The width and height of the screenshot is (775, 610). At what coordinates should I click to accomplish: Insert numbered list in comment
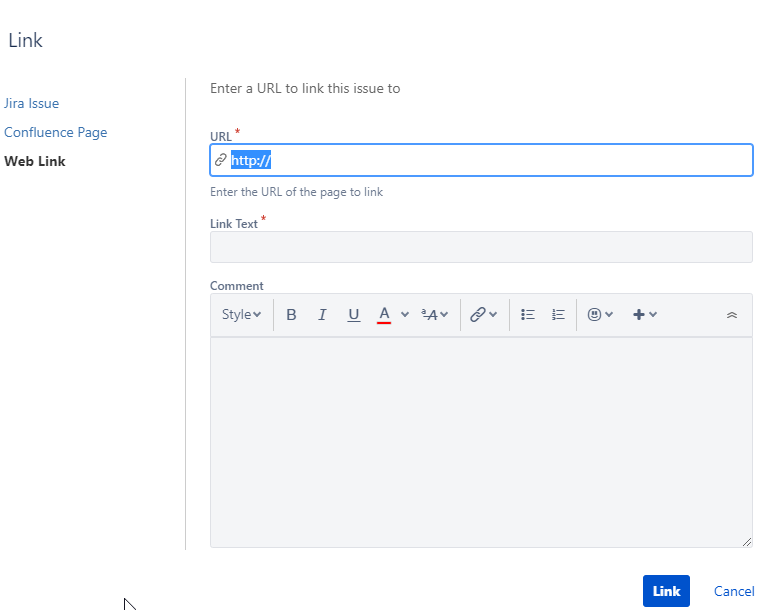pyautogui.click(x=559, y=314)
